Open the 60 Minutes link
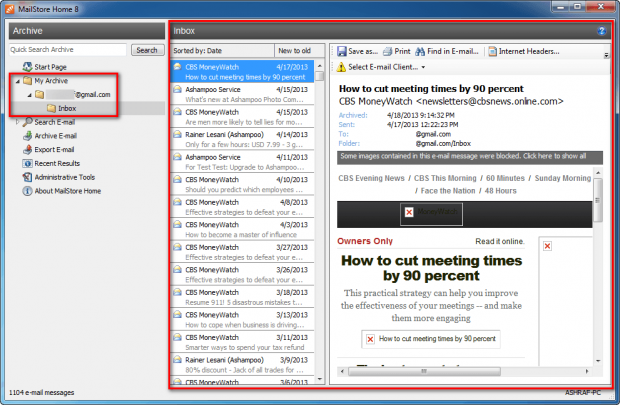The width and height of the screenshot is (620, 405). point(505,178)
